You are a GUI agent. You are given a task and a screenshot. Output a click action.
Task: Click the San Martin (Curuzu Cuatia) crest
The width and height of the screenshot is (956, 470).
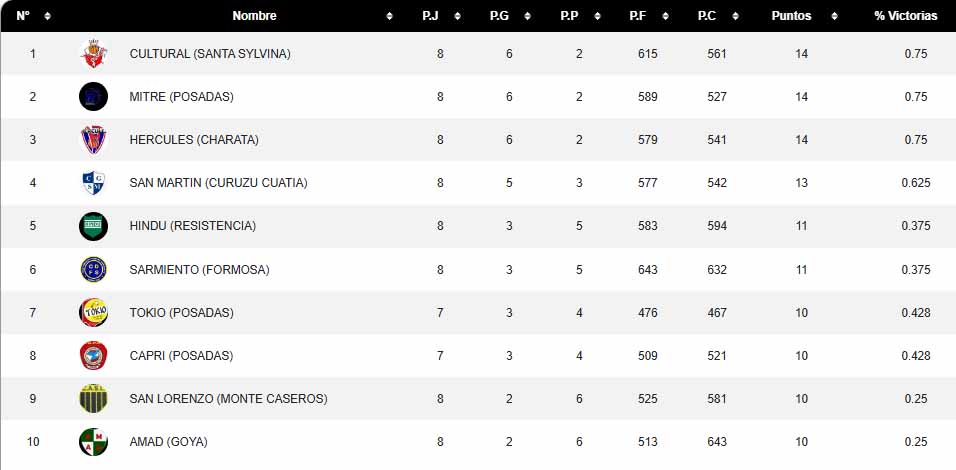pos(93,183)
